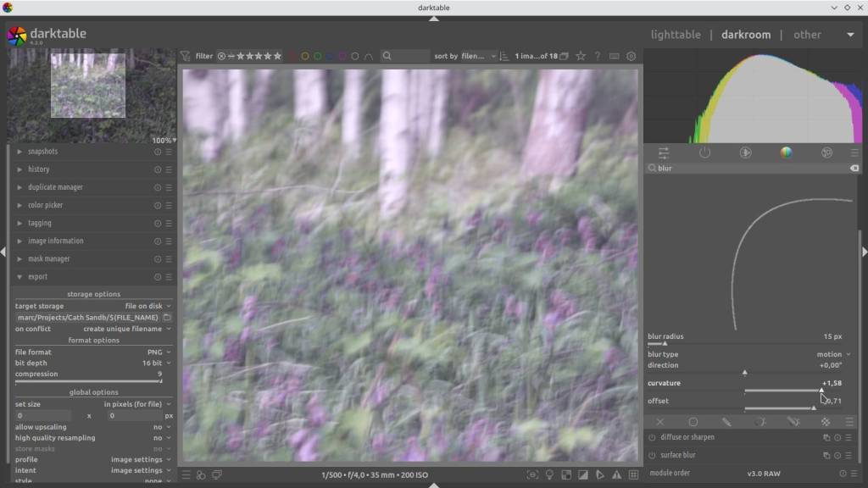Toggle the color assessment lightbulb icon
The width and height of the screenshot is (868, 488).
point(549,475)
